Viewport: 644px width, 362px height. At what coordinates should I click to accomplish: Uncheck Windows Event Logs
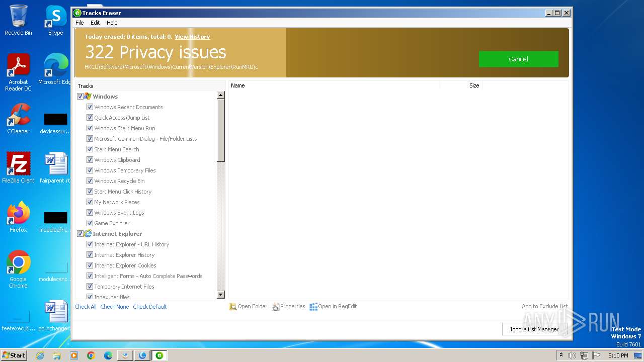(90, 213)
